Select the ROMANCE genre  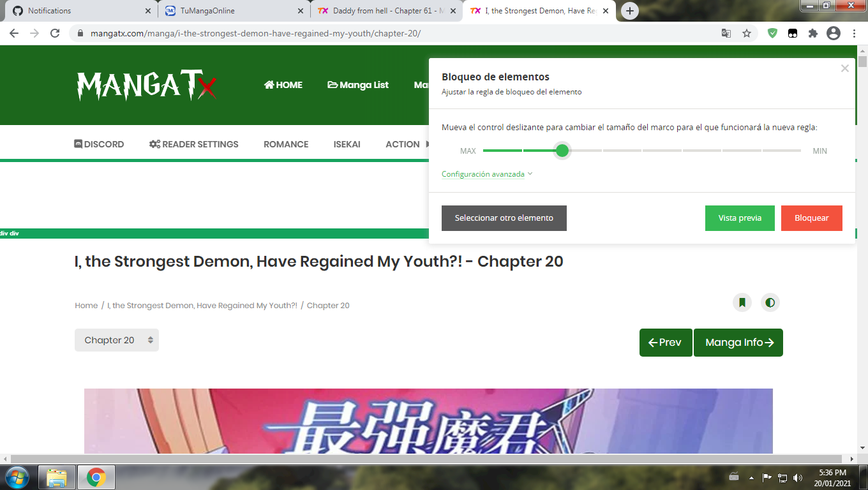(x=286, y=144)
